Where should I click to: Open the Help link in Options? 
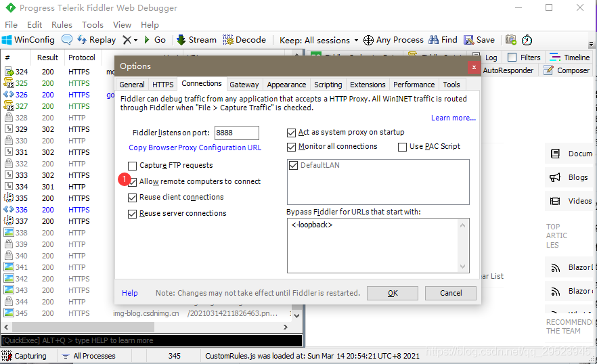pyautogui.click(x=130, y=293)
